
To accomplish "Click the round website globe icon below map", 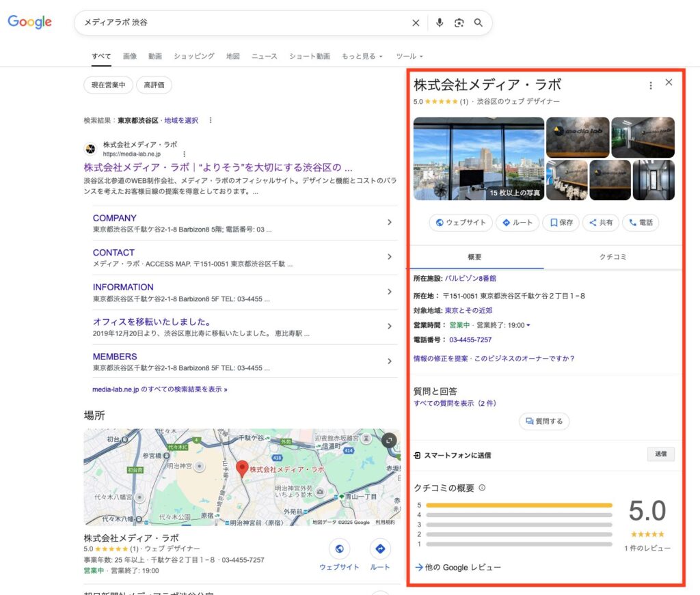I will click(x=339, y=549).
